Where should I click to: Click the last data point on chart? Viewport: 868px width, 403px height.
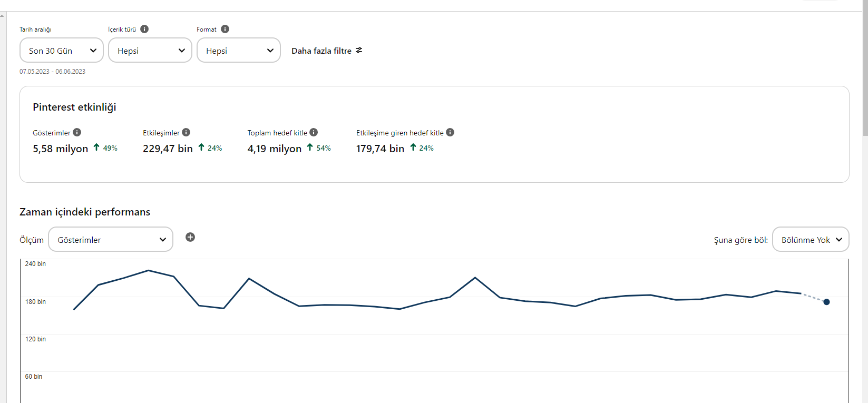[x=826, y=302]
